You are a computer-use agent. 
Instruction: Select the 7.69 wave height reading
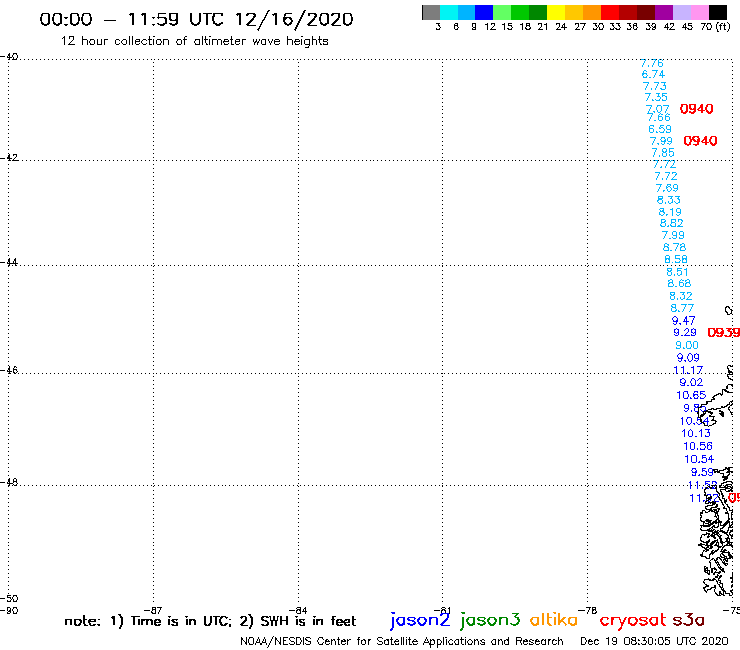coord(667,188)
